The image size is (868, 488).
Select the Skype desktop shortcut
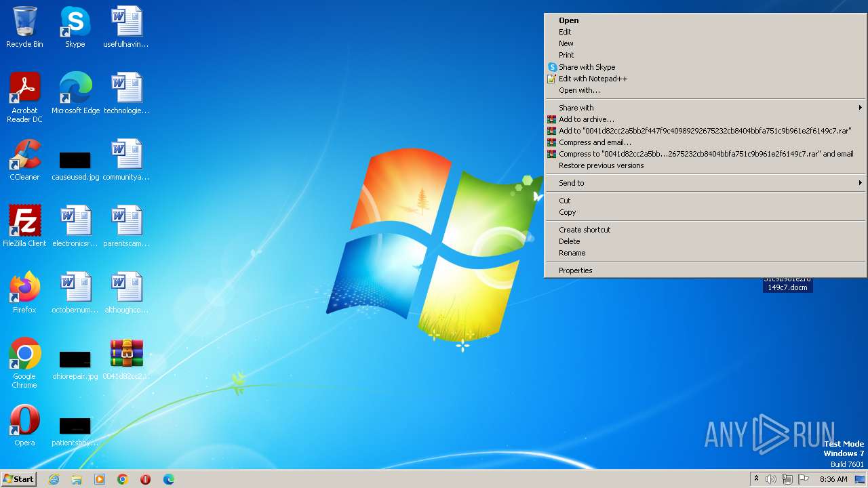coord(75,27)
